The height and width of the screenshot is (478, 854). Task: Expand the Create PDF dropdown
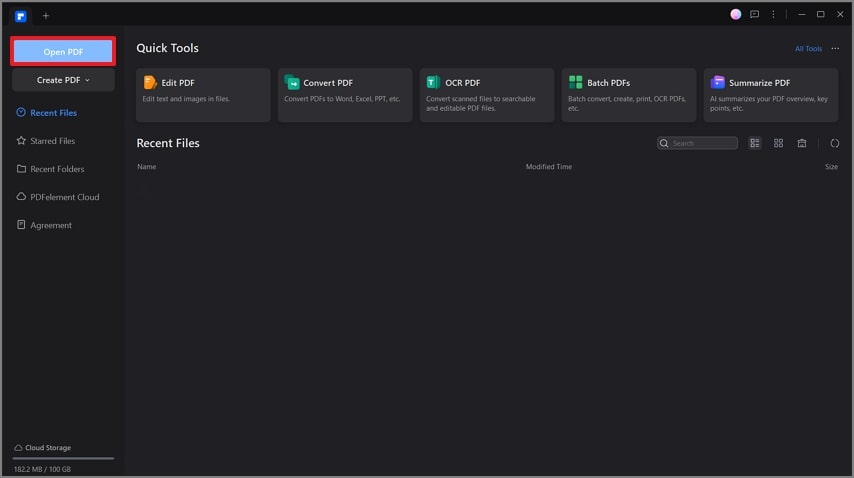coord(63,80)
